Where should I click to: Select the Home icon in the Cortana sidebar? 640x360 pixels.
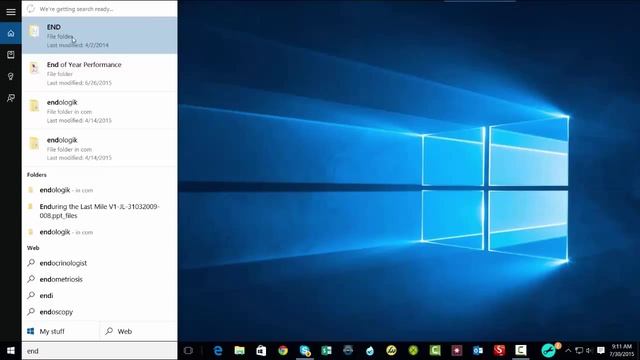(x=11, y=33)
